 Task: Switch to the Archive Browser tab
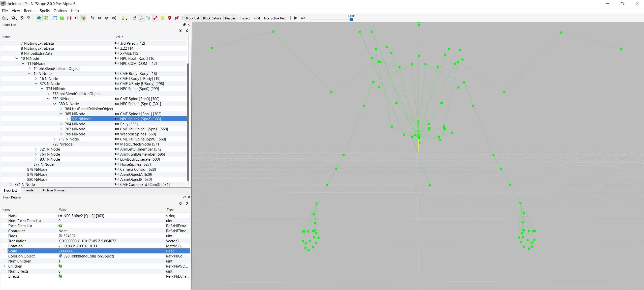54,190
